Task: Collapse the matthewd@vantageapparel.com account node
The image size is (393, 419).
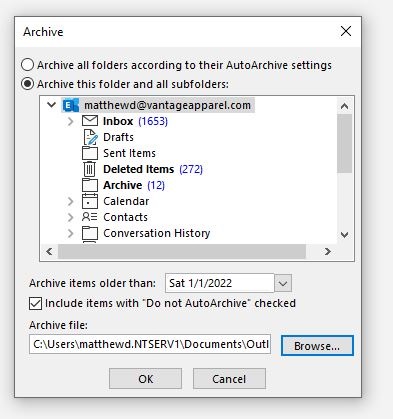Action: [x=51, y=105]
